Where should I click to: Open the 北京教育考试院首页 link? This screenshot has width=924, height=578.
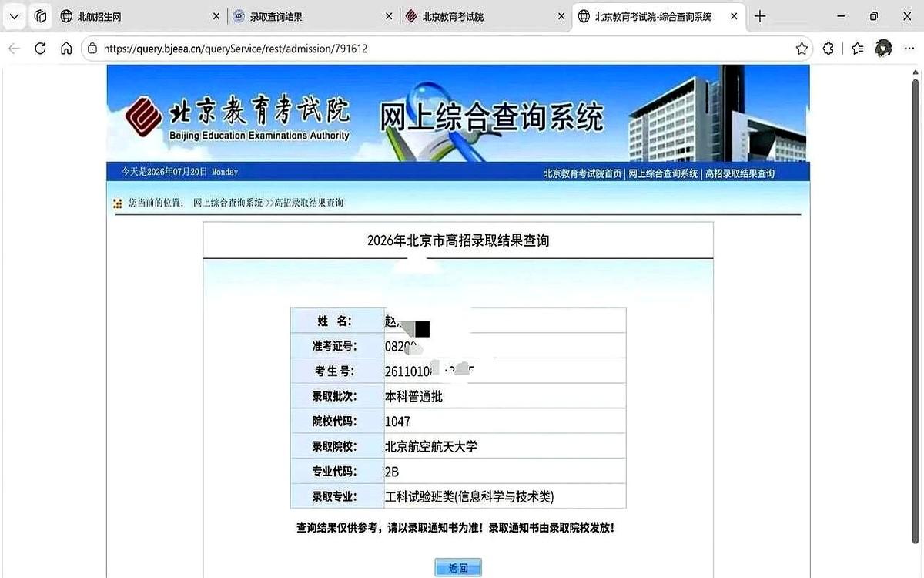pos(582,173)
